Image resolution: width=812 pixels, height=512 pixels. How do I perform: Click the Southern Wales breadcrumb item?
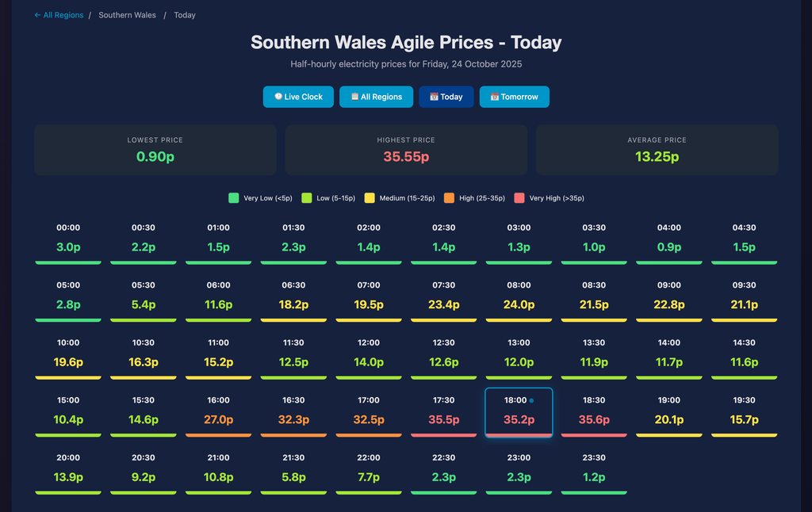[x=127, y=15]
